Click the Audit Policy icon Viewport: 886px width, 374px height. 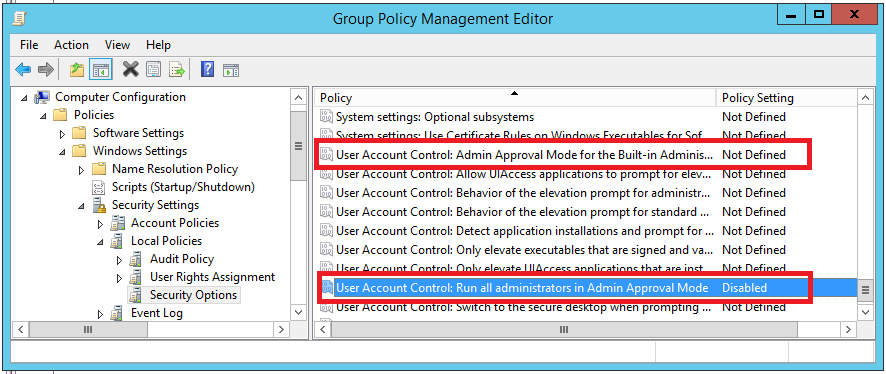[x=136, y=259]
